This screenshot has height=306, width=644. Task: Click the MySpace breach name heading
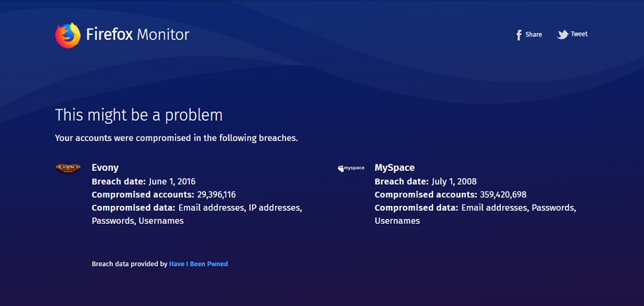click(395, 168)
